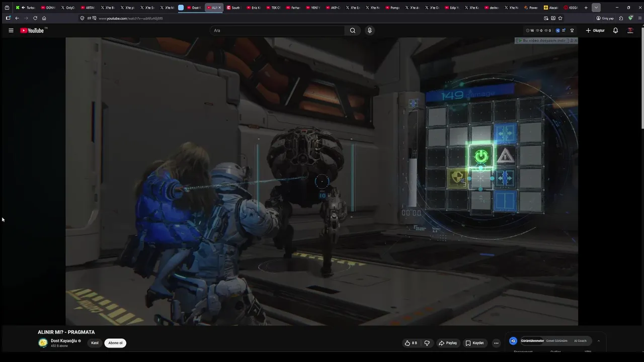Open the three-dot more actions menu
The image size is (644, 362).
[x=496, y=343]
